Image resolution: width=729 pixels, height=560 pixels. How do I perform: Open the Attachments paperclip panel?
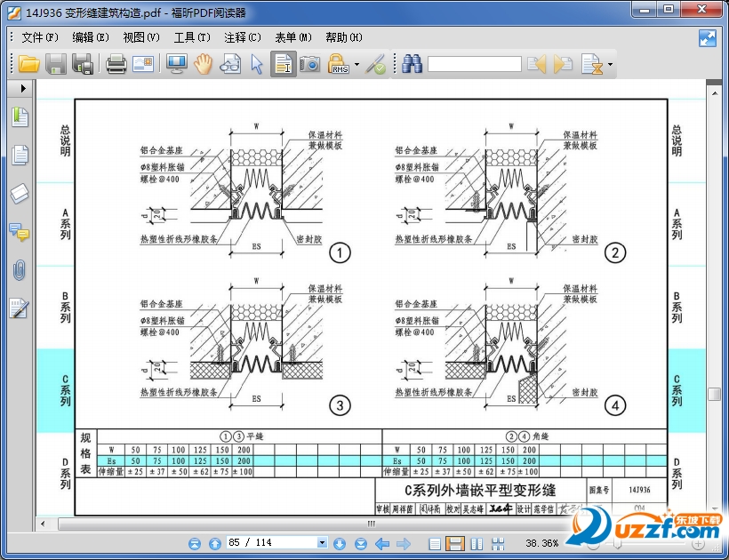tap(19, 270)
